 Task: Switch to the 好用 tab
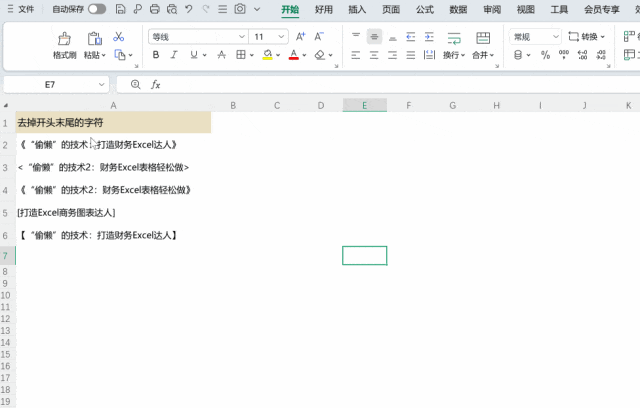(x=324, y=9)
